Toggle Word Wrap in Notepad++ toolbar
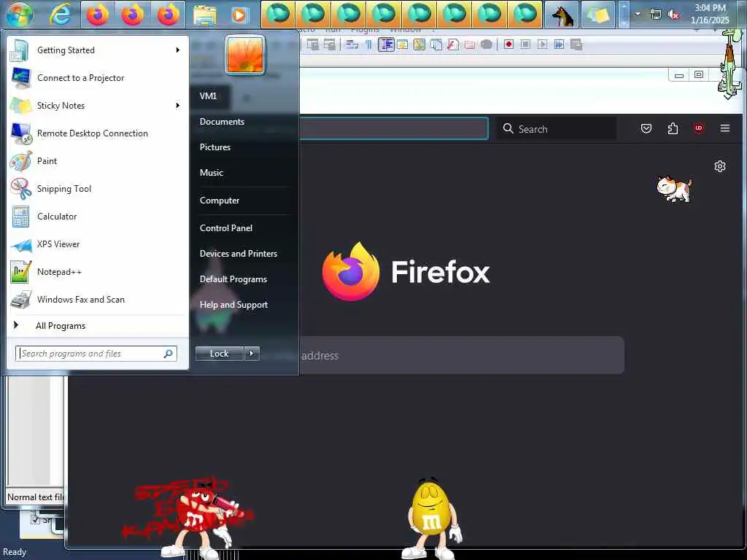Image resolution: width=747 pixels, height=560 pixels. [x=352, y=44]
